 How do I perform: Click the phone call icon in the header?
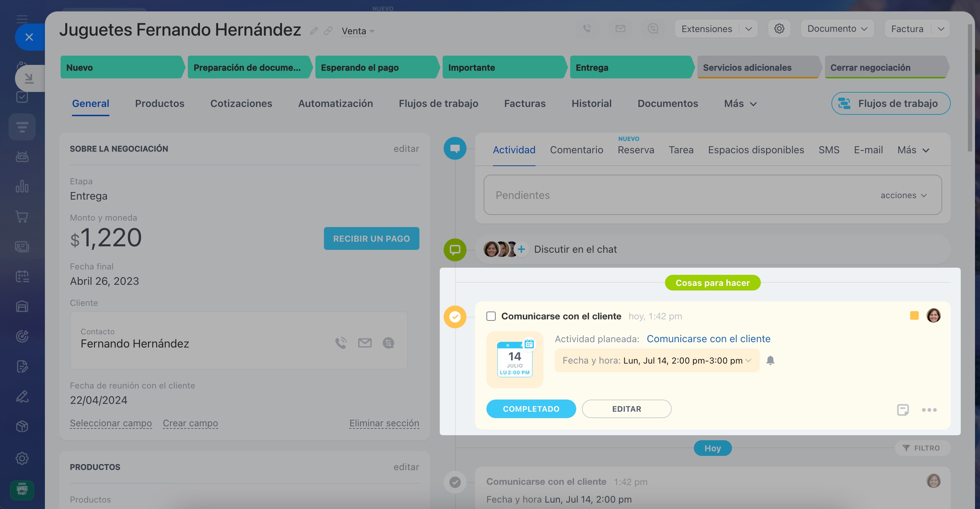point(587,29)
